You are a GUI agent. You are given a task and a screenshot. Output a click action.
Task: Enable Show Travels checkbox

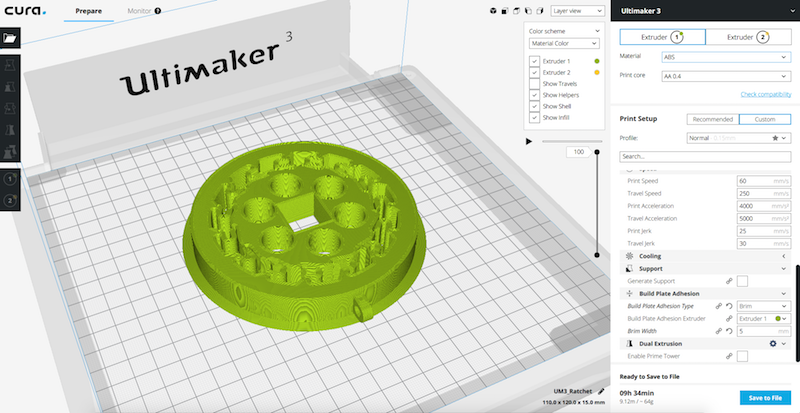point(534,84)
